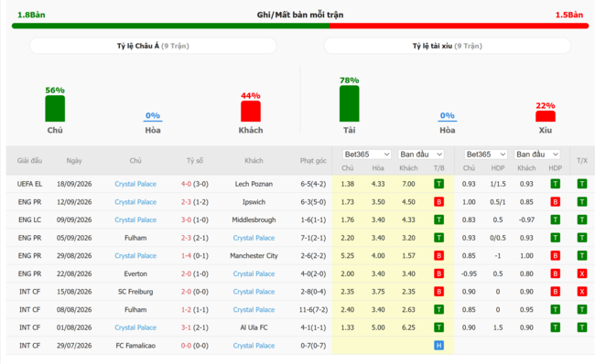Open Crystal Palace link in 18/09/2026 row
This screenshot has height=364, width=595.
point(135,184)
